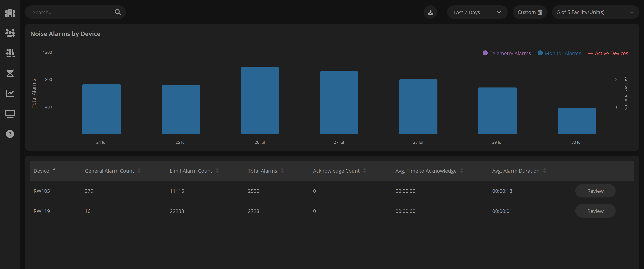
Task: Click the 26 Jul axis label
Action: click(260, 142)
